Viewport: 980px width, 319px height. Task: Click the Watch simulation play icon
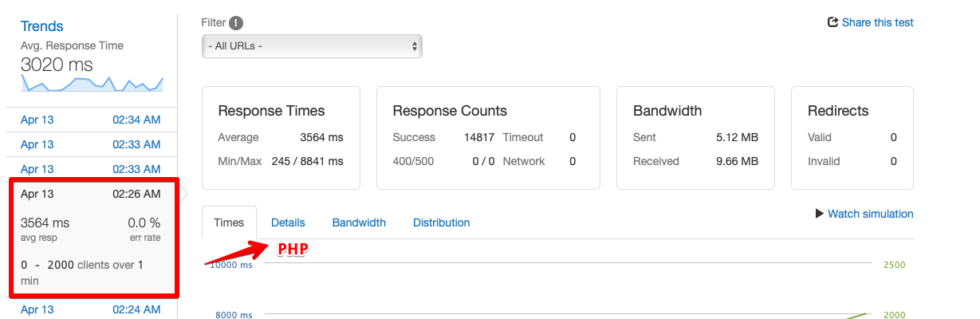tap(819, 214)
